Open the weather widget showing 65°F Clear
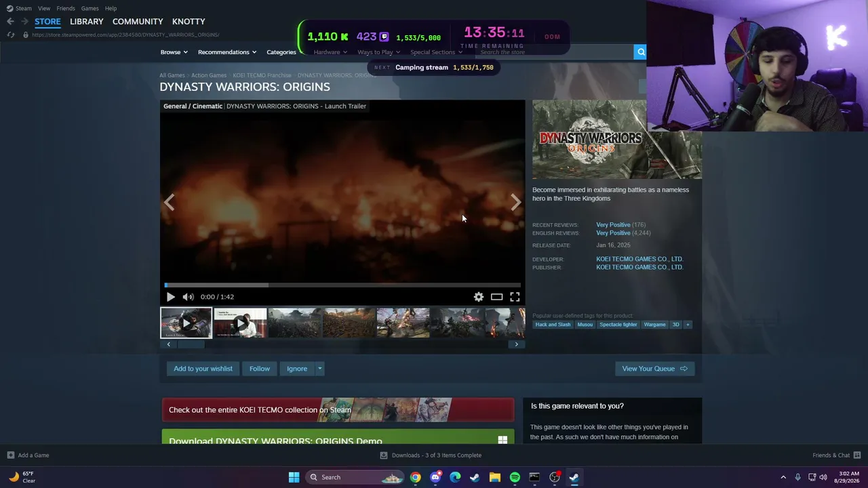Screen dimensions: 868x488 coord(22,477)
